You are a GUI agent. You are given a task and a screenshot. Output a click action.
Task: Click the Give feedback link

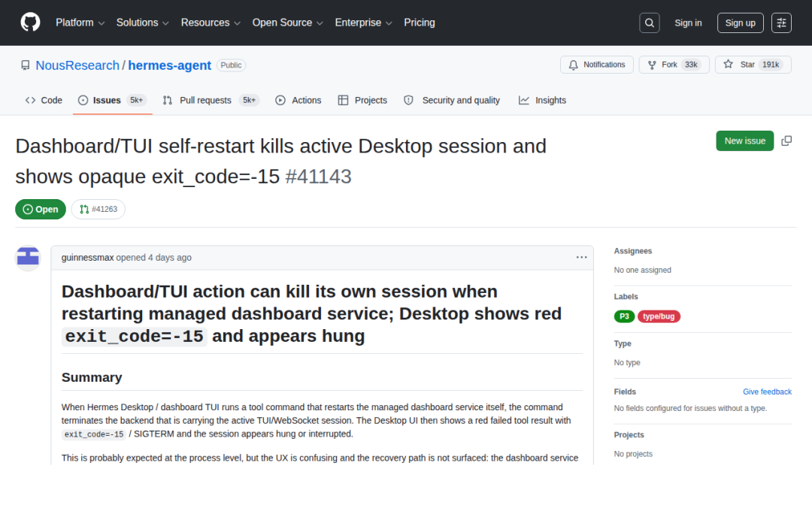point(767,392)
